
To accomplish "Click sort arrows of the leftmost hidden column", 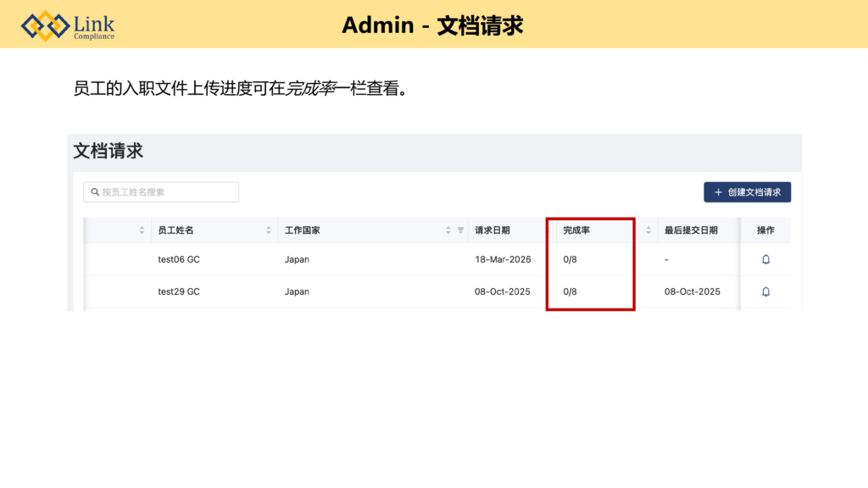I will tap(142, 230).
